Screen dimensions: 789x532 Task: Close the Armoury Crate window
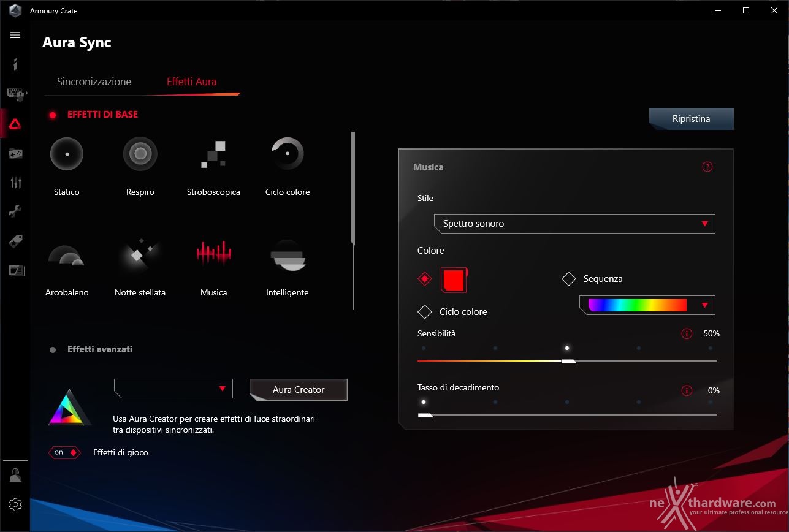pyautogui.click(x=774, y=10)
